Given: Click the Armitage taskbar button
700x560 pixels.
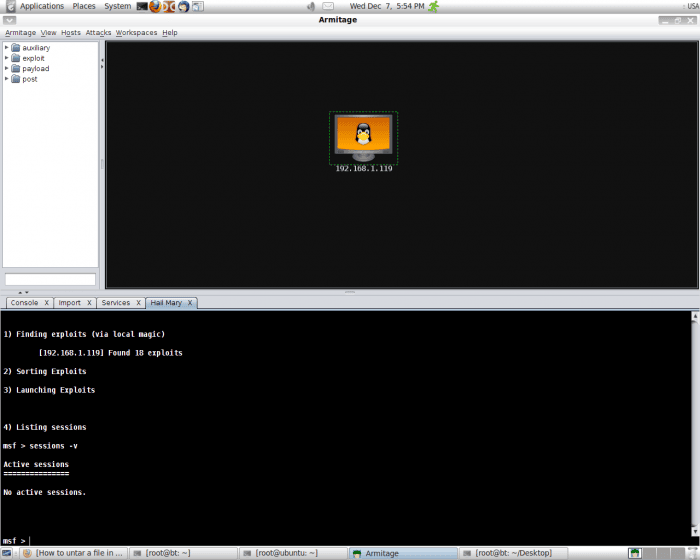Looking at the screenshot, I should click(x=403, y=553).
